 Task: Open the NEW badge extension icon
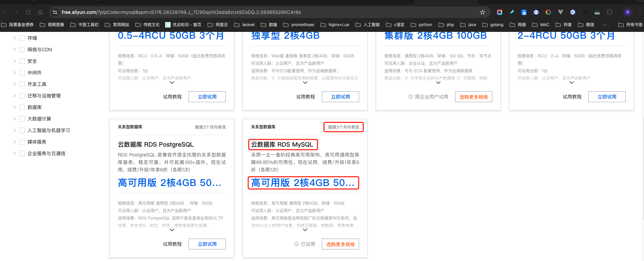pos(597,12)
